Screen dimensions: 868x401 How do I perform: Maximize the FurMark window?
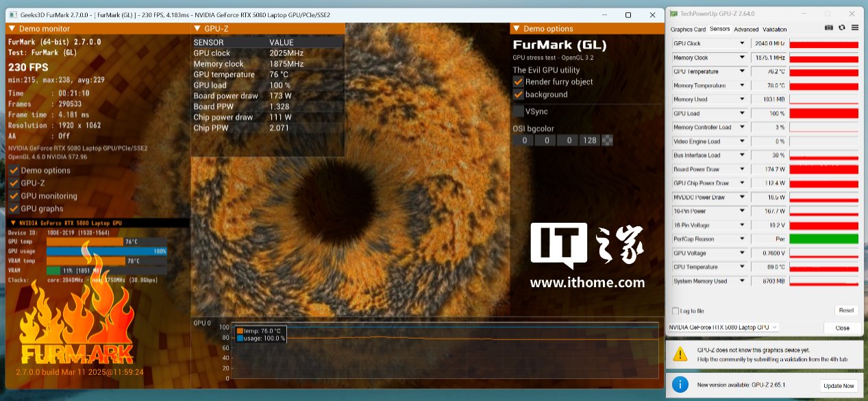click(628, 14)
